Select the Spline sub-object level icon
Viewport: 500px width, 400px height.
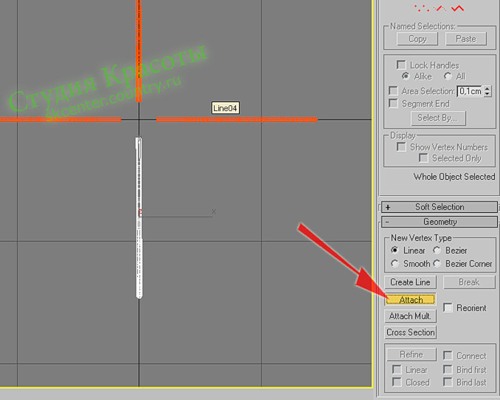click(457, 8)
